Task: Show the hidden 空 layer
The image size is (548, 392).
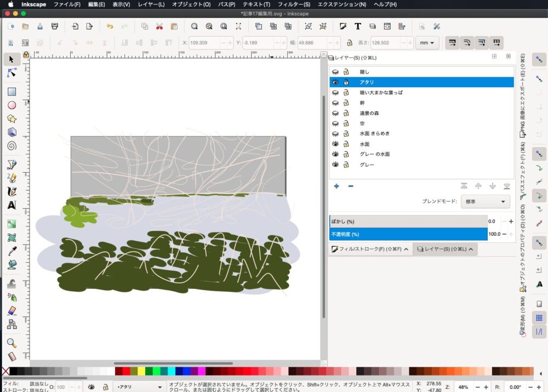Action: click(x=335, y=123)
